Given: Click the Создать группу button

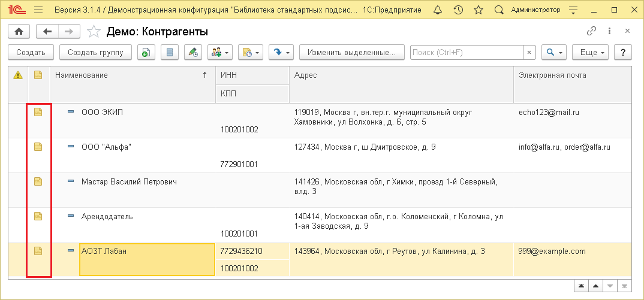Looking at the screenshot, I should coord(95,53).
